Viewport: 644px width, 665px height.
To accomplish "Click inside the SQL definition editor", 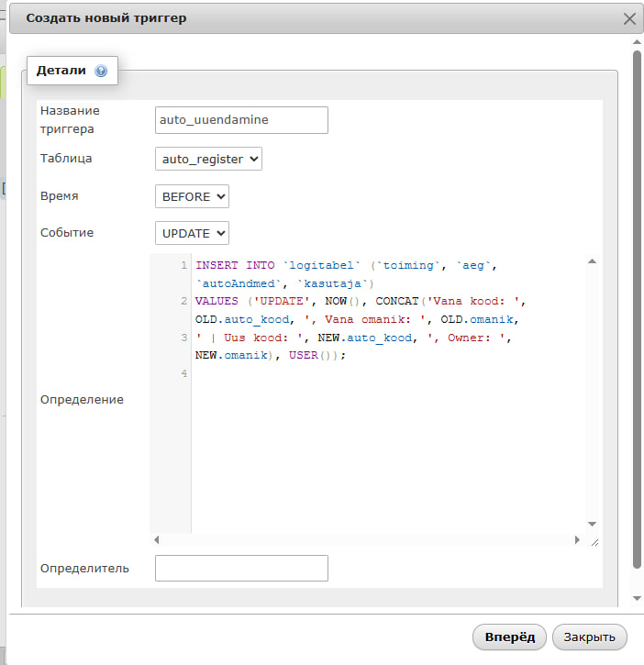I will pos(385,440).
